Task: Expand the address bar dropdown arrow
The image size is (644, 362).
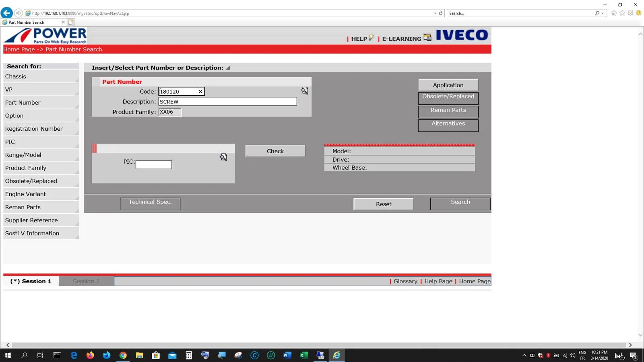Action: click(435, 13)
